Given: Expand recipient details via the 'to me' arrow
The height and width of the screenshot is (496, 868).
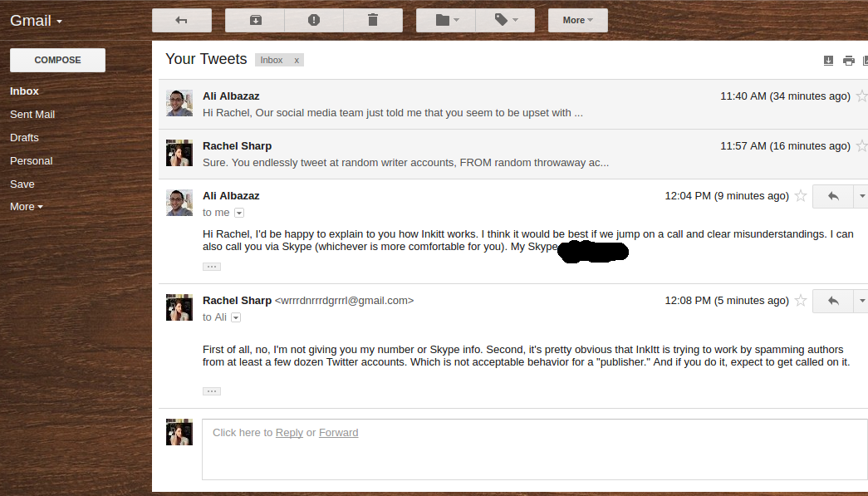Looking at the screenshot, I should [x=238, y=213].
